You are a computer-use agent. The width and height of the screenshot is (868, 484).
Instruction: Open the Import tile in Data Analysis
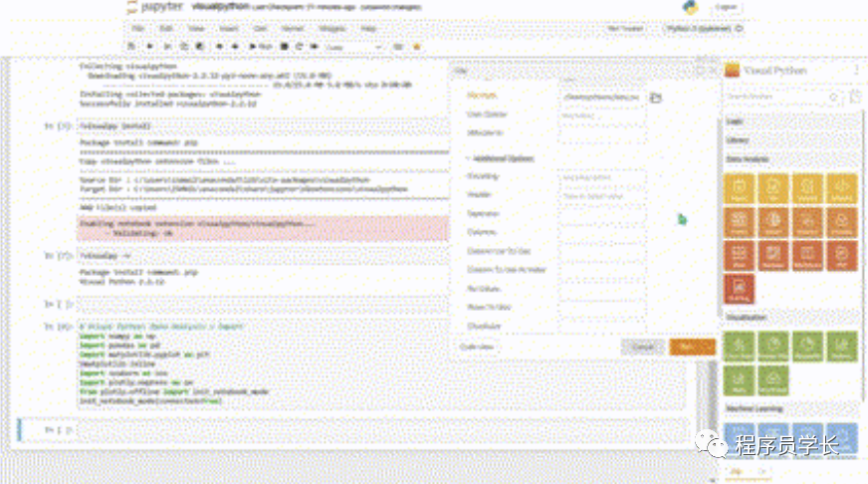[x=739, y=188]
